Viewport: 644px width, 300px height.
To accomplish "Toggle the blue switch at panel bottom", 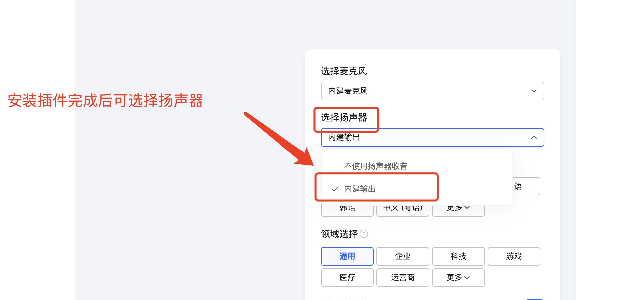I will (534, 299).
